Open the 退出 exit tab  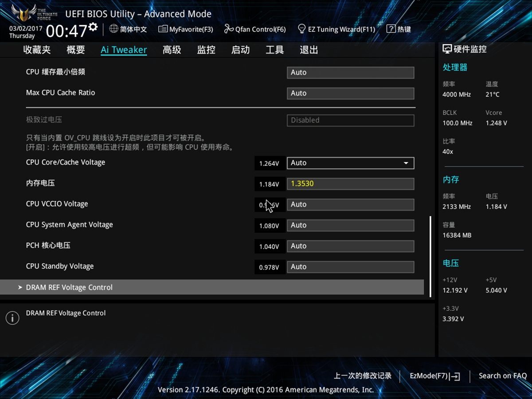[309, 50]
